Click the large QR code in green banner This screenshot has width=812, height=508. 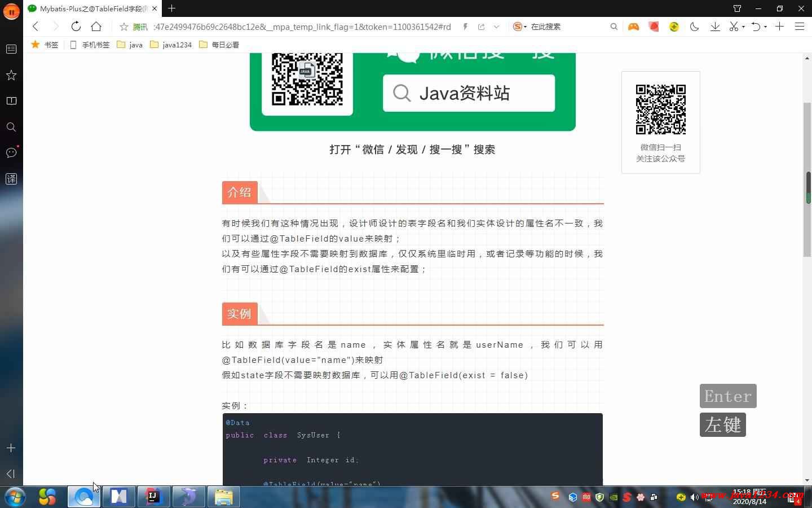click(307, 78)
